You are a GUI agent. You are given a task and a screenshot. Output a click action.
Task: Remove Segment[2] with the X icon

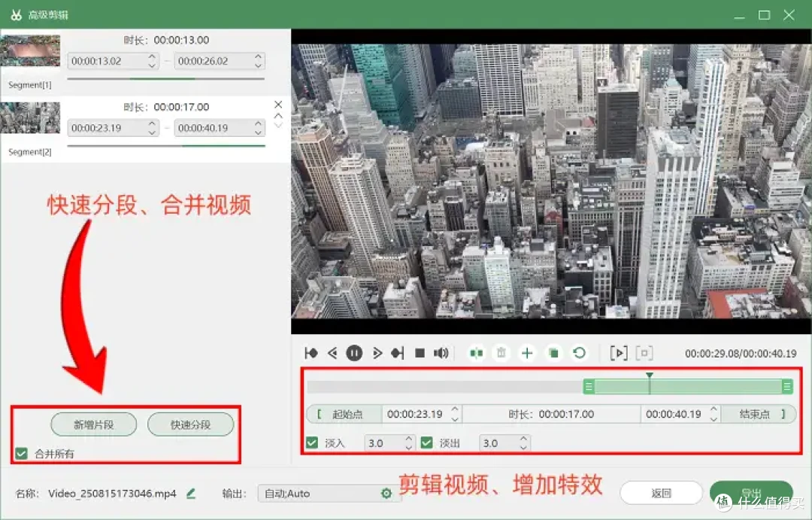click(278, 105)
